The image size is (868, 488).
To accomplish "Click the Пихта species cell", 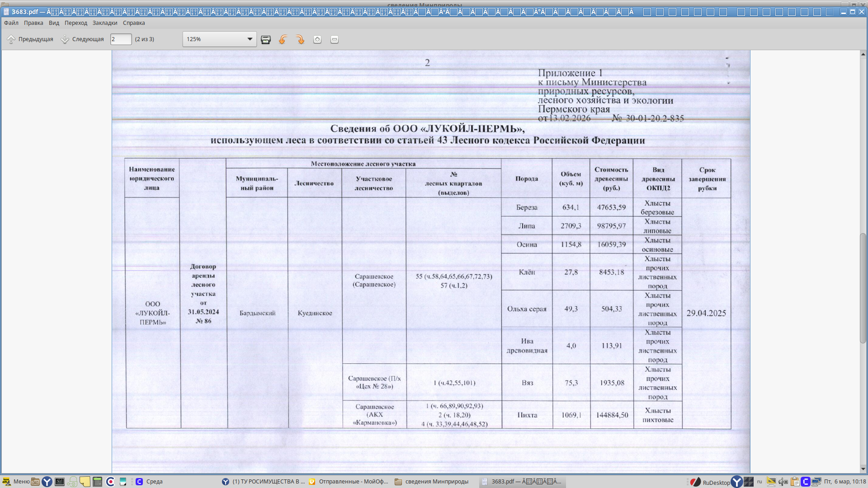I will (x=527, y=415).
